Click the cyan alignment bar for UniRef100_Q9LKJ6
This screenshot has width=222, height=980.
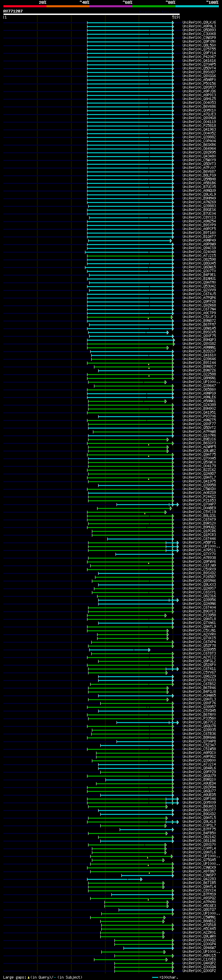[x=130, y=23]
